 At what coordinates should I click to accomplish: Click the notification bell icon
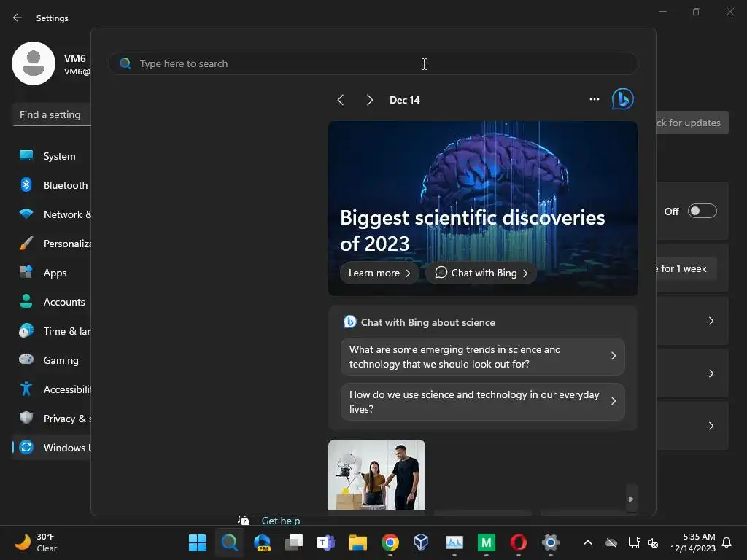[x=727, y=542]
